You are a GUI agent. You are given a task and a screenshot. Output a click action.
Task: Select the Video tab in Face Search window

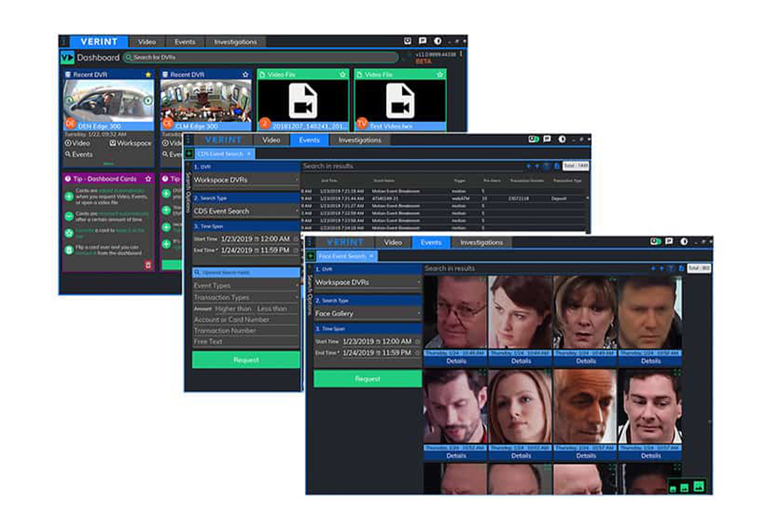393,242
